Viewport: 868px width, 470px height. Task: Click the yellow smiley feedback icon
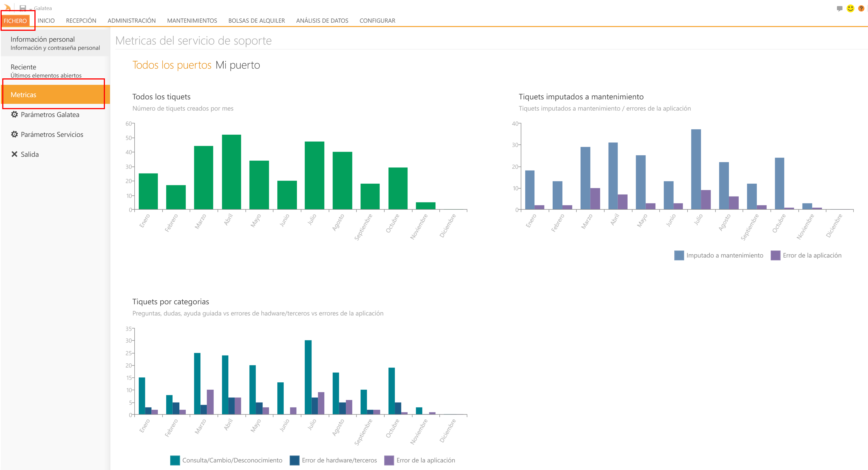click(850, 8)
